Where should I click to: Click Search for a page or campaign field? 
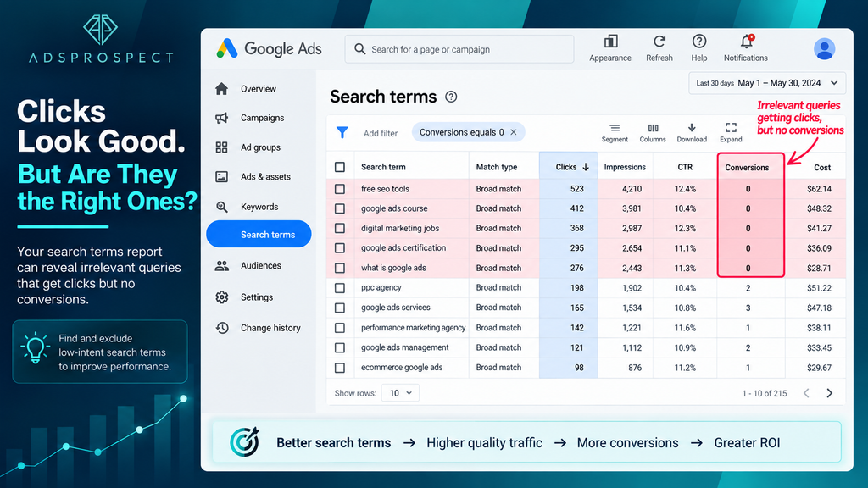(459, 49)
